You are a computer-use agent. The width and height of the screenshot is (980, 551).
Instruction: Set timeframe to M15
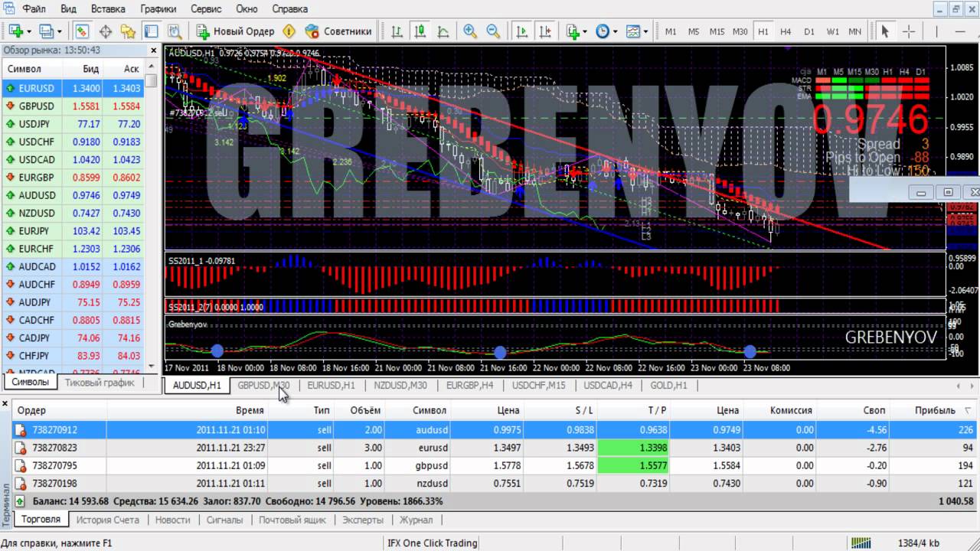[717, 31]
